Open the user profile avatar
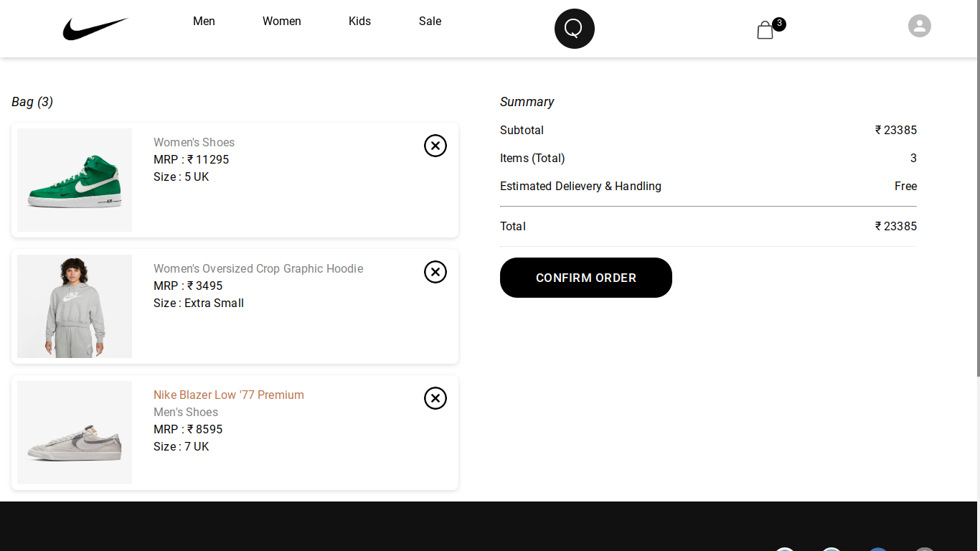 (x=920, y=26)
